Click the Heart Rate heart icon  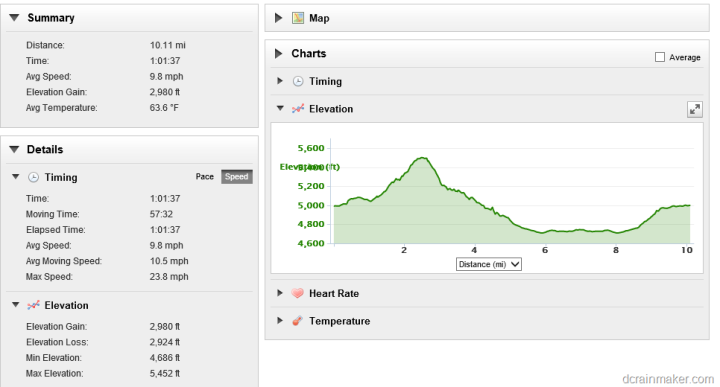298,293
